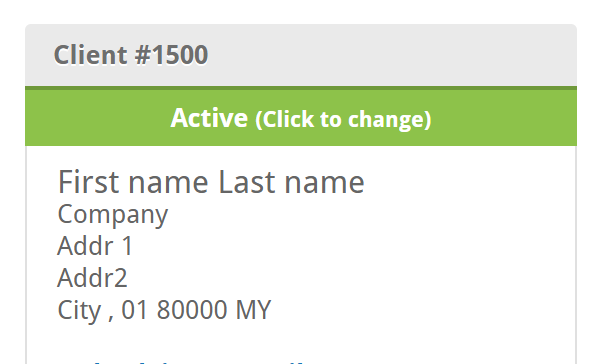590x364 pixels.
Task: Click the "First name" portion of heading
Action: tap(133, 182)
